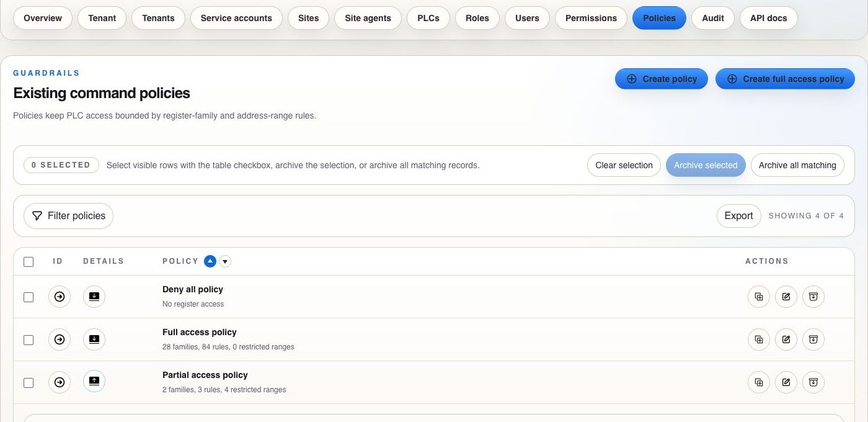The image size is (868, 422).
Task: Switch to the Overview tab
Action: (43, 18)
